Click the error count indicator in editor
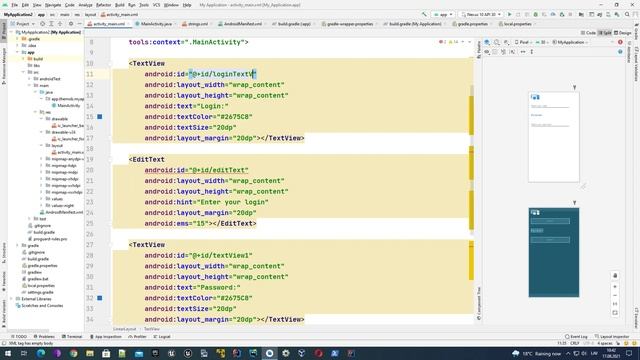Viewport: 640px width, 360px height. [442, 42]
